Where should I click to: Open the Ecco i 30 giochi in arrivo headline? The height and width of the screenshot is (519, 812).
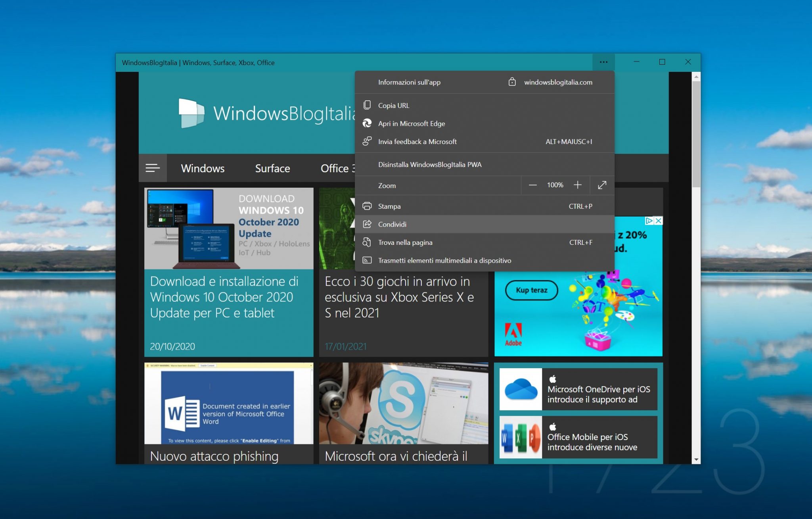point(399,297)
